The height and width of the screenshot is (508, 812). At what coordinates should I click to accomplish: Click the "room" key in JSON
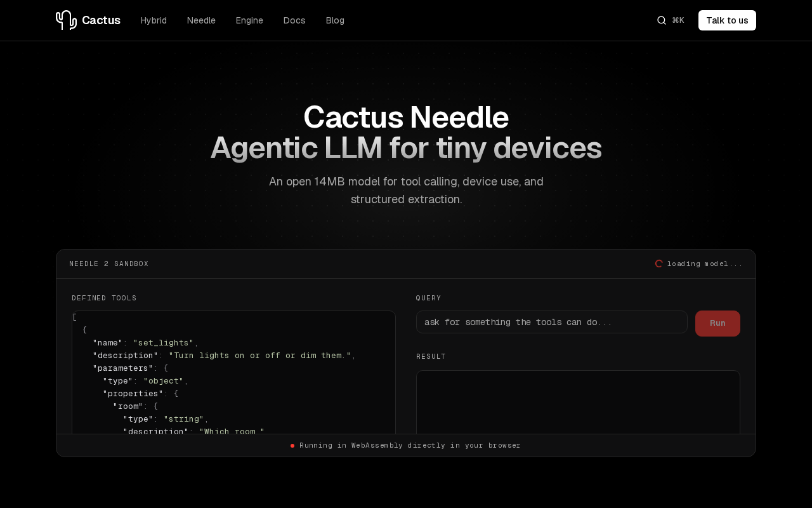[128, 406]
